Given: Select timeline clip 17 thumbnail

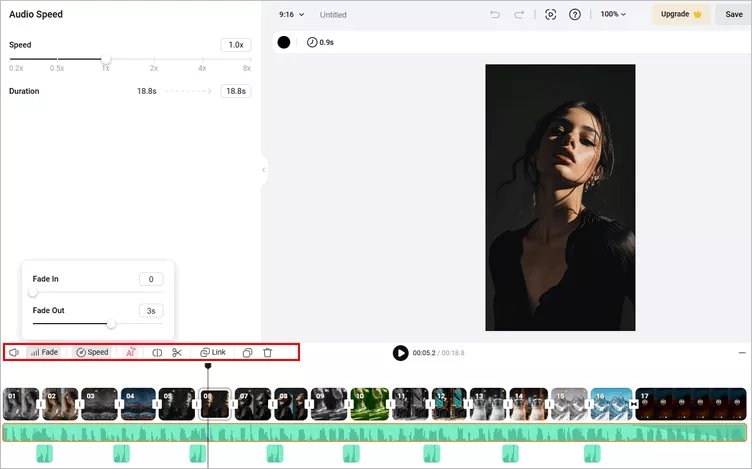Looking at the screenshot, I should [691, 404].
